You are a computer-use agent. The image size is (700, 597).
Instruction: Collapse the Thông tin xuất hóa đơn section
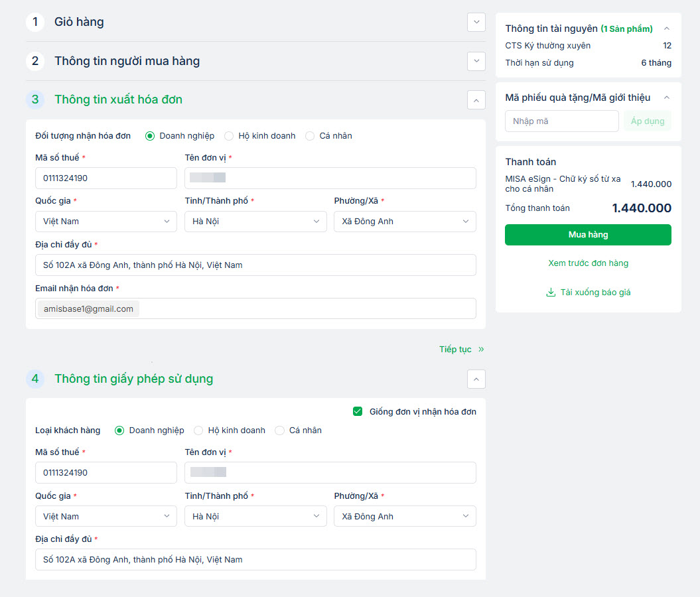click(476, 100)
